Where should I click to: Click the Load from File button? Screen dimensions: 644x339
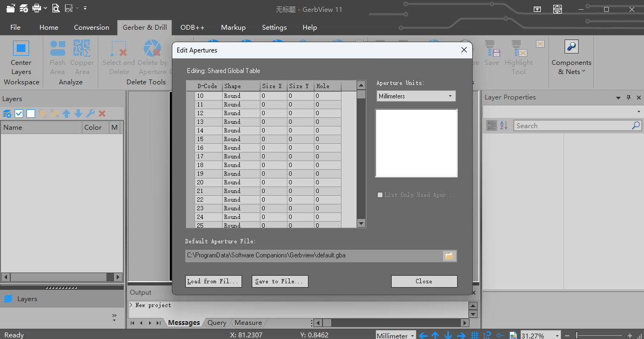[213, 281]
